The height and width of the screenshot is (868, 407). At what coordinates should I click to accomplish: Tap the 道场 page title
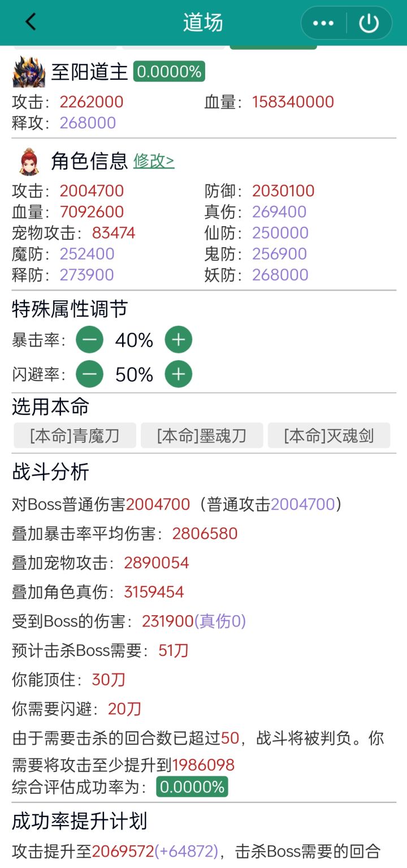pyautogui.click(x=203, y=23)
